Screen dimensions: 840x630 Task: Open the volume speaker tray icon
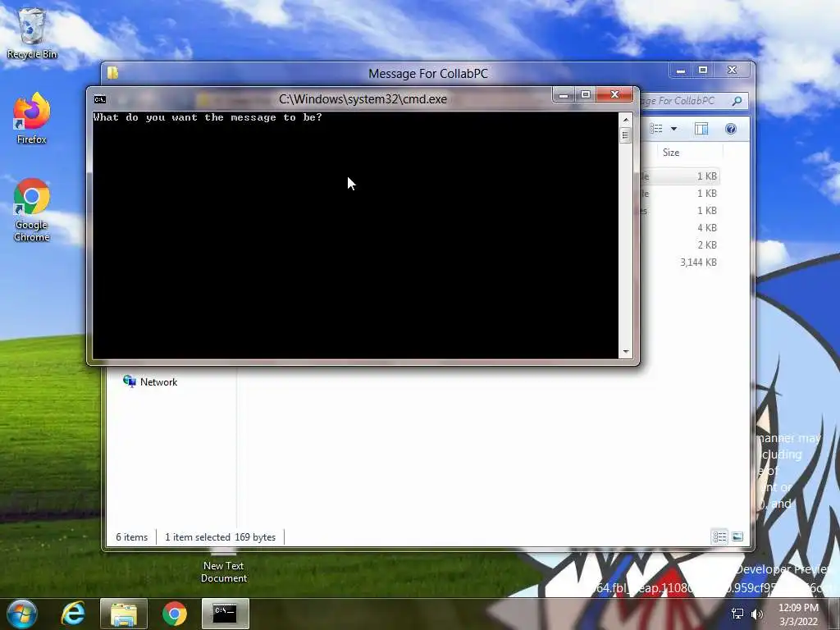click(x=757, y=614)
